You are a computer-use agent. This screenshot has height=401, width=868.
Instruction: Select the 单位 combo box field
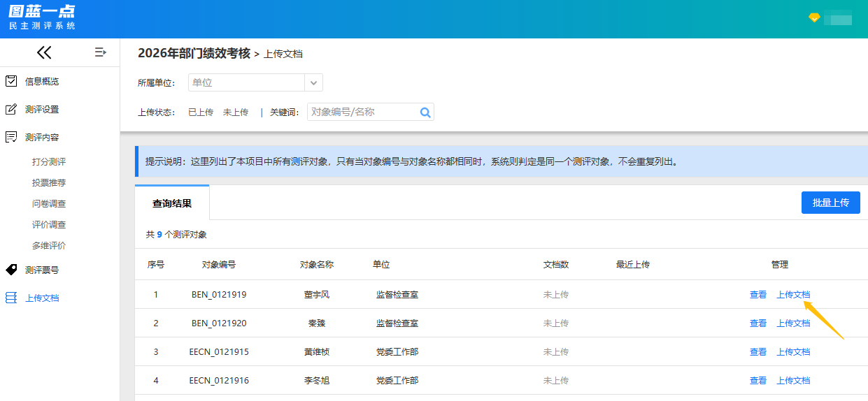(255, 82)
